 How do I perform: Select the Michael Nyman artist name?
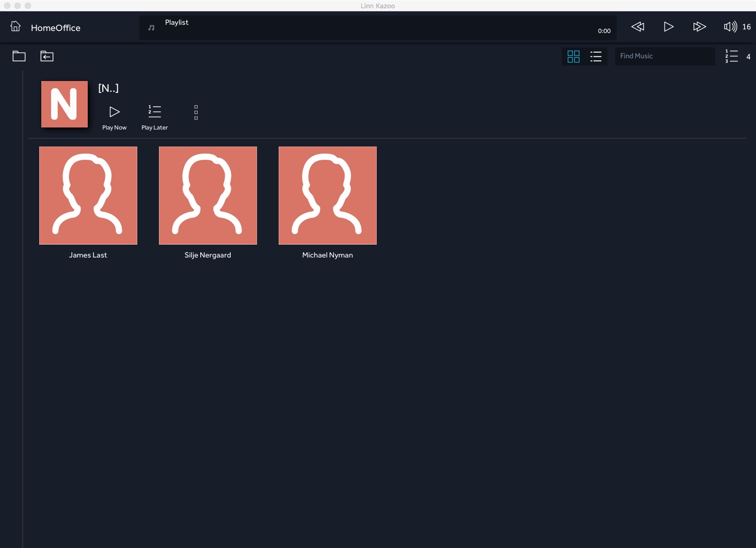pyautogui.click(x=328, y=255)
